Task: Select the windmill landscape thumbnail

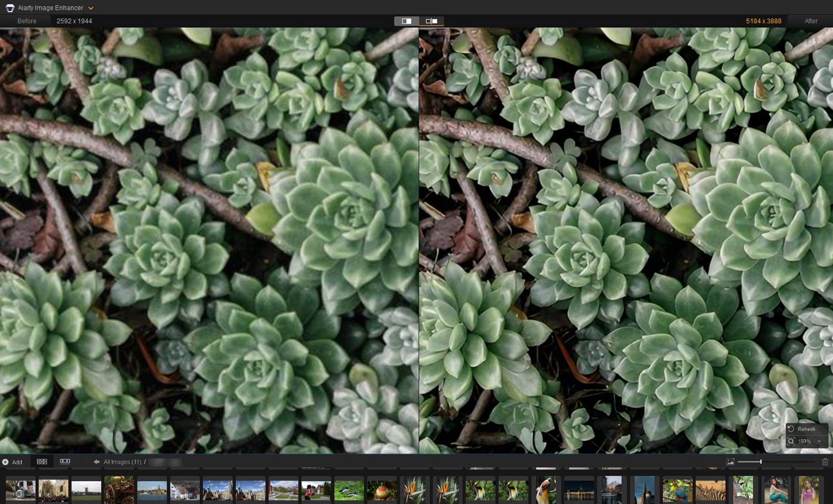Action: (x=86, y=490)
